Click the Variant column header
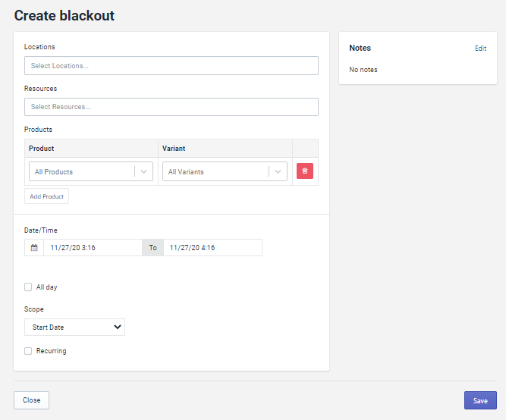506x420 pixels. pos(174,149)
